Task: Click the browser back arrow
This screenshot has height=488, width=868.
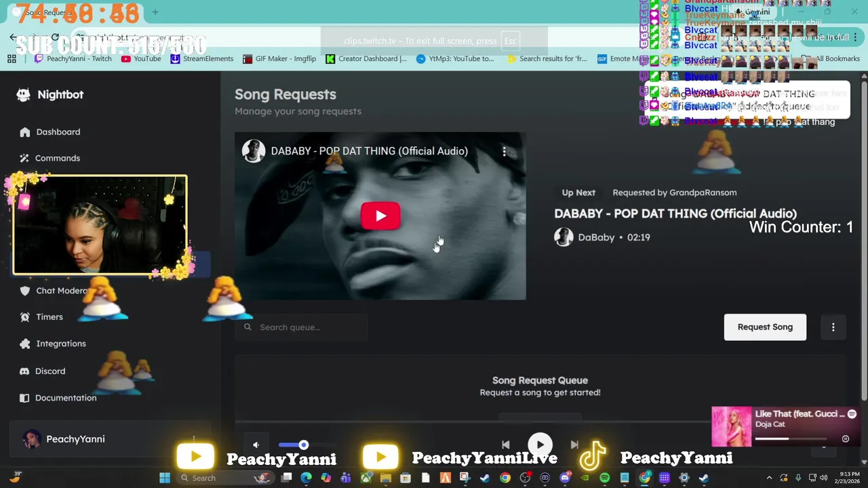Action: [13, 38]
